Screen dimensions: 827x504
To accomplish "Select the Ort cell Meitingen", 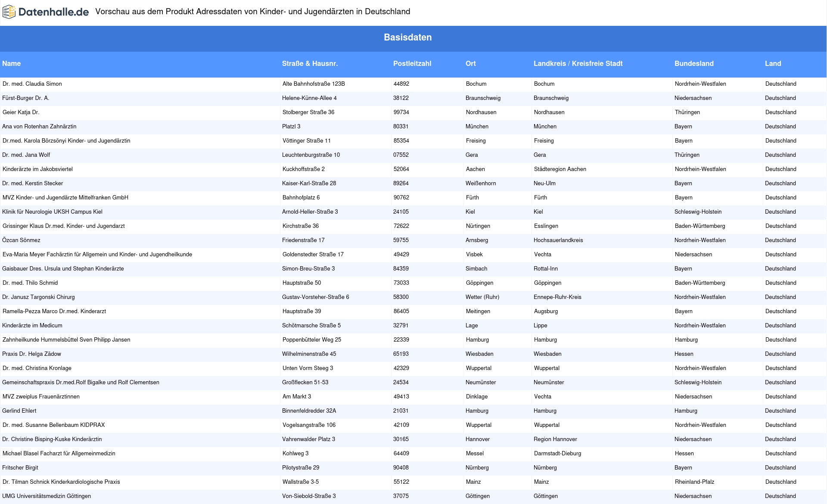I will click(478, 311).
